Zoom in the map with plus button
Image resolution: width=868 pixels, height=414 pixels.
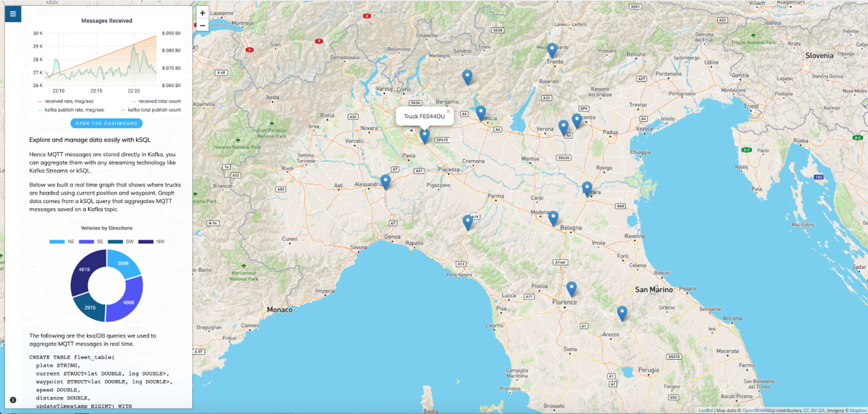pos(202,12)
